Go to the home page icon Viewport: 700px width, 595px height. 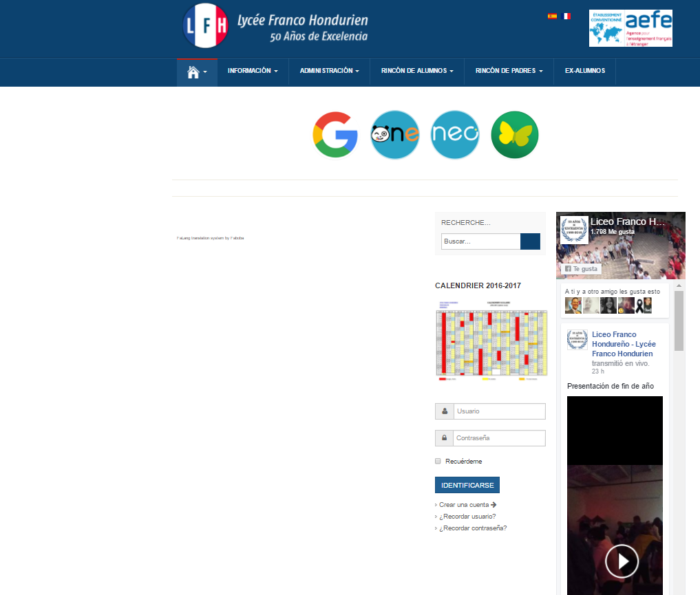[193, 72]
